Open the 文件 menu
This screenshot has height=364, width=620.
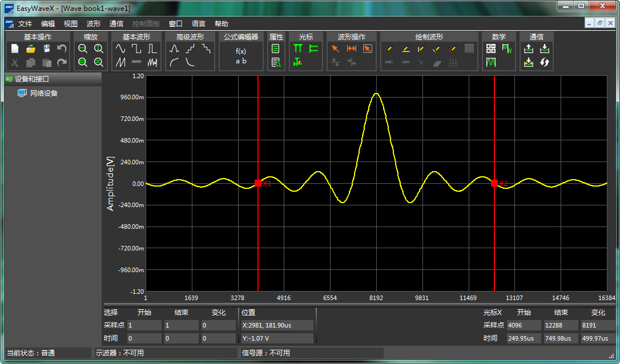[x=25, y=24]
